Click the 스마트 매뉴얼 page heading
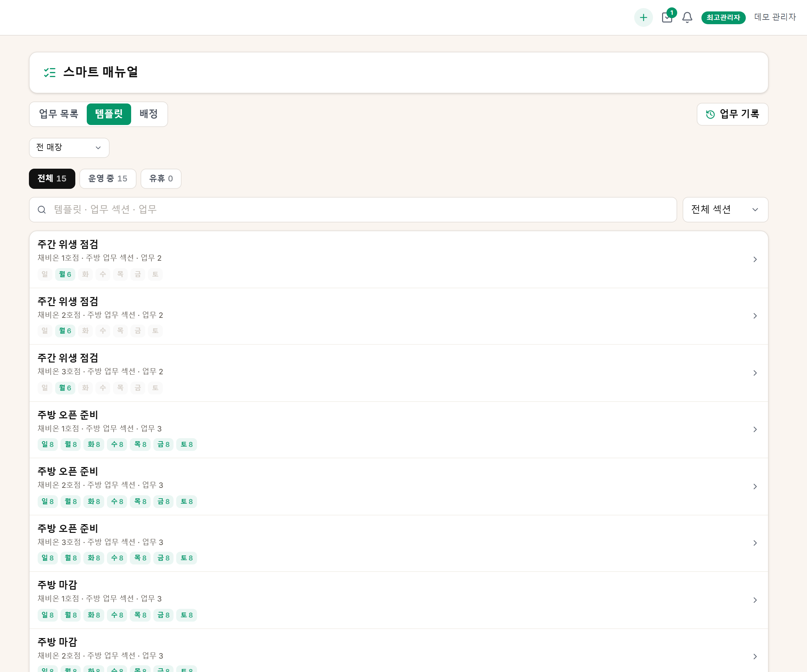 [x=101, y=72]
